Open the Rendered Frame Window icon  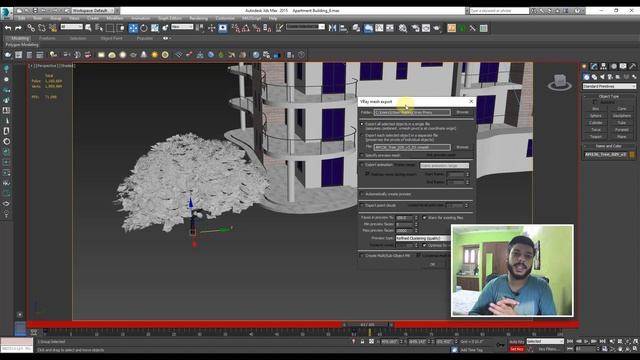pyautogui.click(x=426, y=28)
